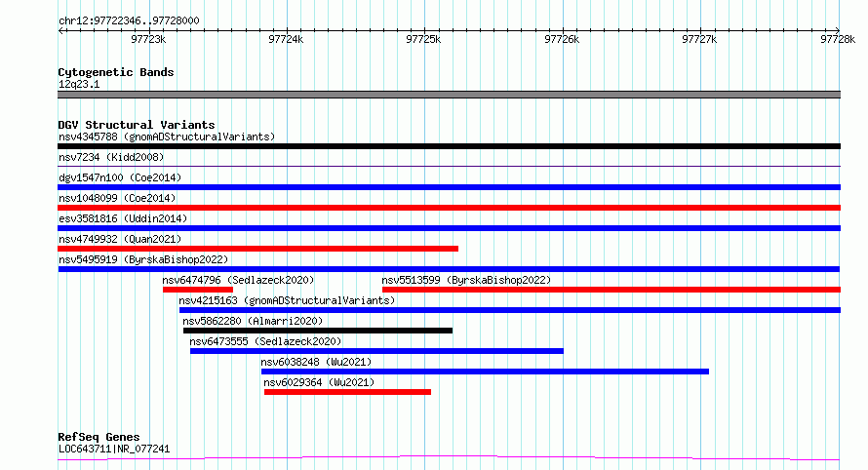The image size is (868, 470).
Task: Click the magenta LOC643711 gene line
Action: (449, 458)
